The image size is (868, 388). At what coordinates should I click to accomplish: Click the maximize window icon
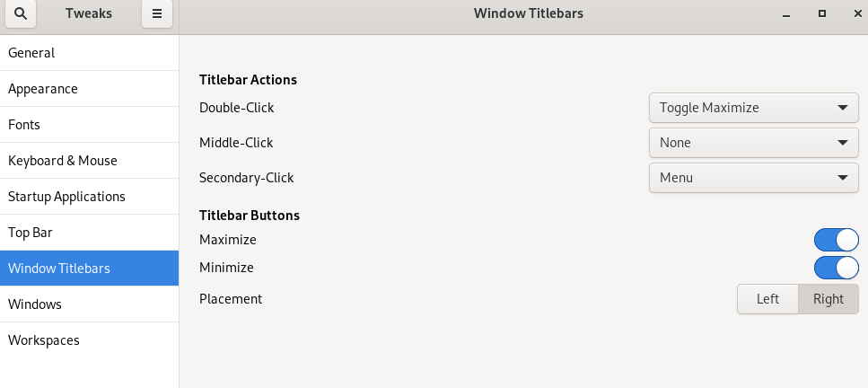pyautogui.click(x=822, y=13)
